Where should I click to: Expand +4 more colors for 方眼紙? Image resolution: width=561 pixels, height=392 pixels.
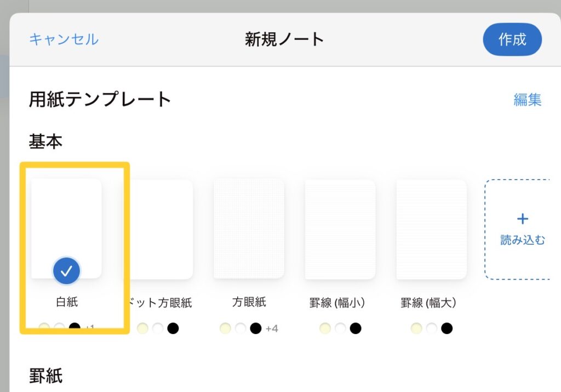(x=272, y=328)
